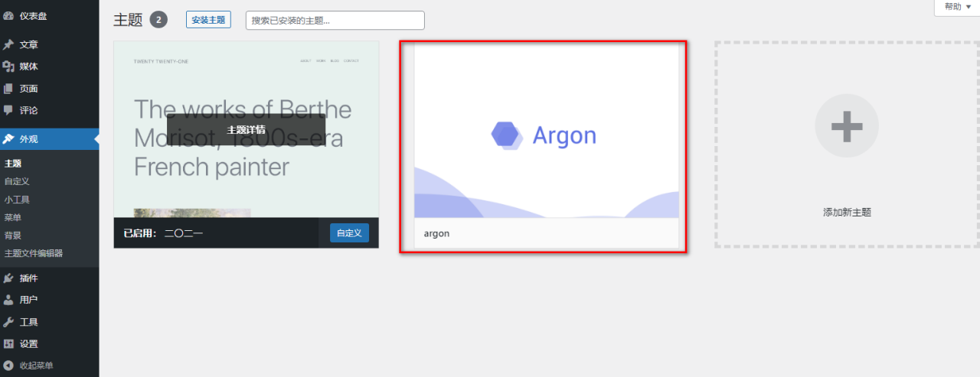980x377 pixels.
Task: Open 小工具 submenu link
Action: 17,200
